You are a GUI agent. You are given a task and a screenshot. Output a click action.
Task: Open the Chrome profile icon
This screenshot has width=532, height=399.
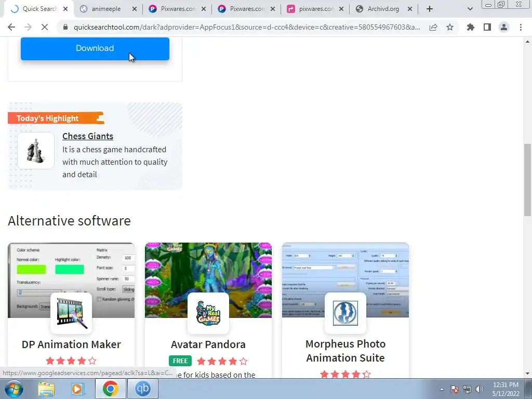coord(504,27)
